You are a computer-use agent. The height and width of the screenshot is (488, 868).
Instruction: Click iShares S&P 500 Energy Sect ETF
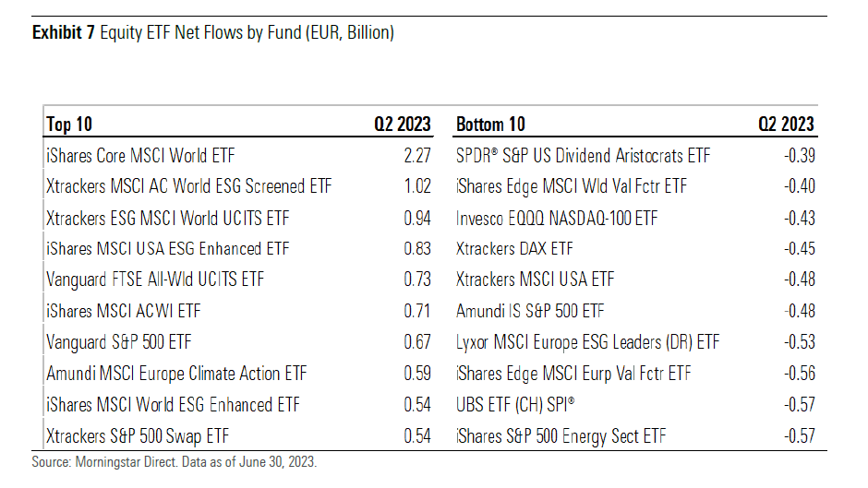[x=561, y=435]
